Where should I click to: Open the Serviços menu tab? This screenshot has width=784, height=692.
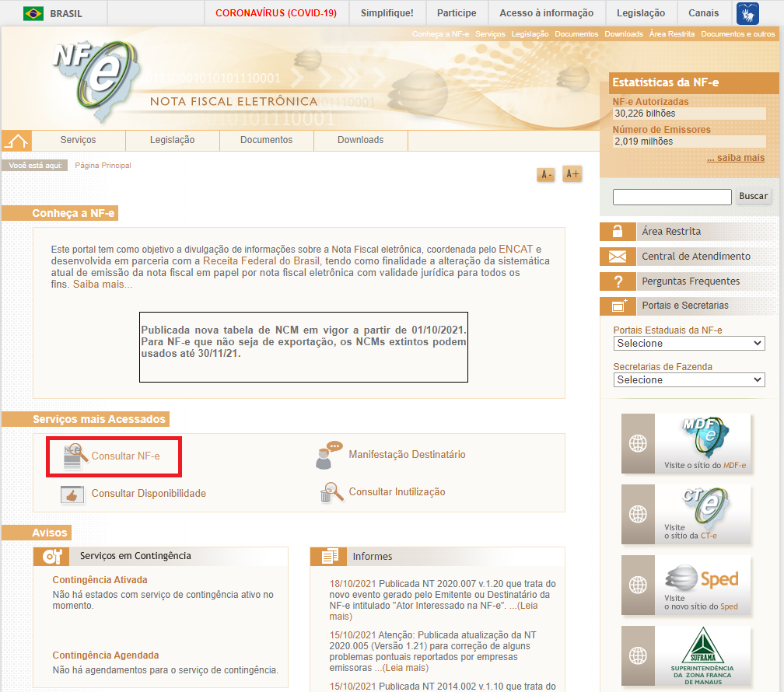pos(78,140)
